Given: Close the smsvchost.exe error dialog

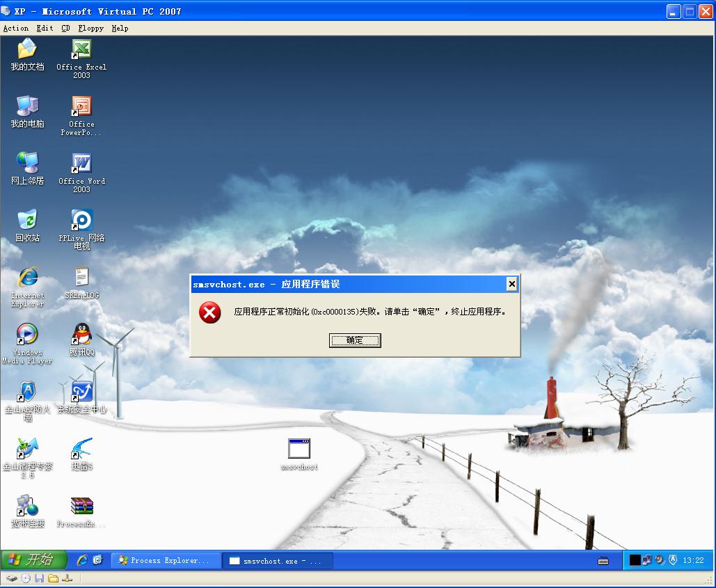Looking at the screenshot, I should point(512,284).
